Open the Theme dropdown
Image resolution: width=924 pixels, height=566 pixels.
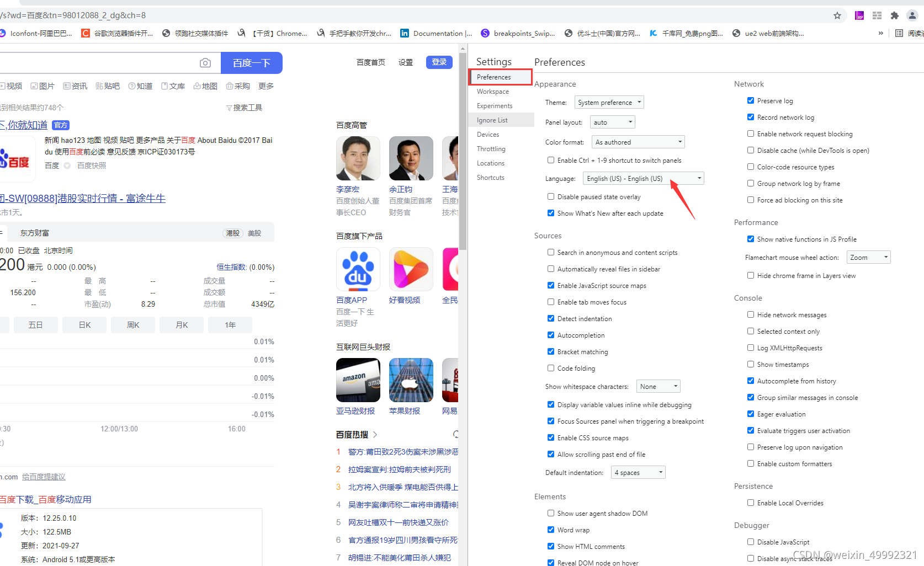[x=609, y=102]
